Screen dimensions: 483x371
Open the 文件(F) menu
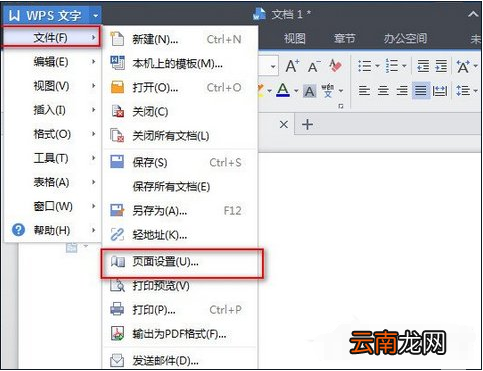click(x=51, y=37)
